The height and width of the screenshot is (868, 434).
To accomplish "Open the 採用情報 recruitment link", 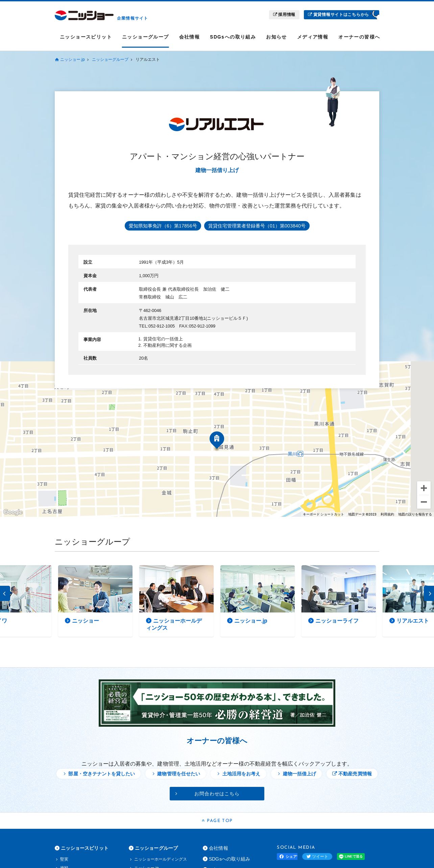I will (x=284, y=15).
